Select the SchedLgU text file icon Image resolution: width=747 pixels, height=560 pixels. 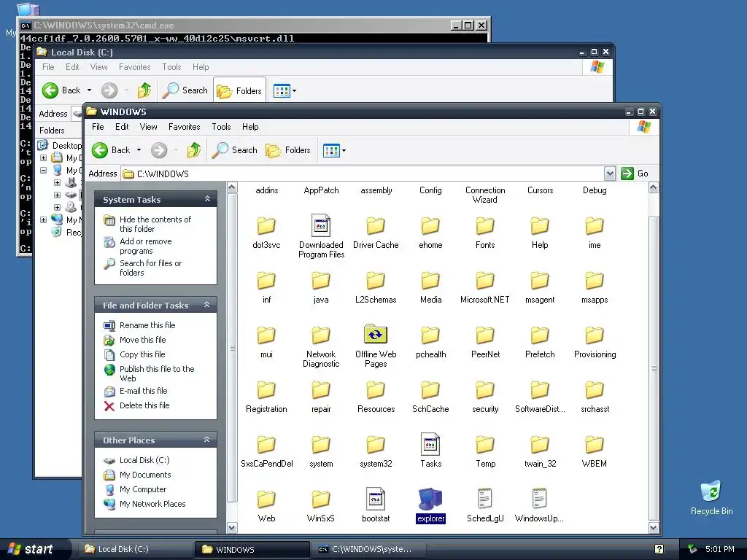[485, 499]
